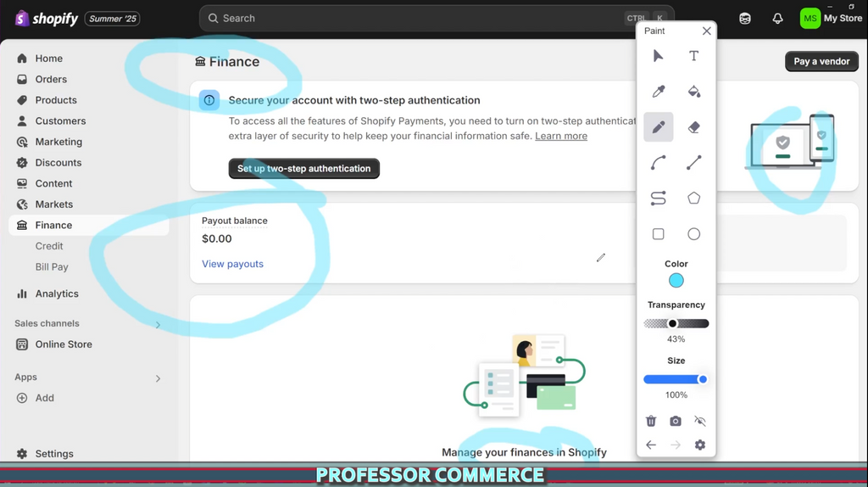
Task: Redo with the right arrow in Paint
Action: (676, 445)
